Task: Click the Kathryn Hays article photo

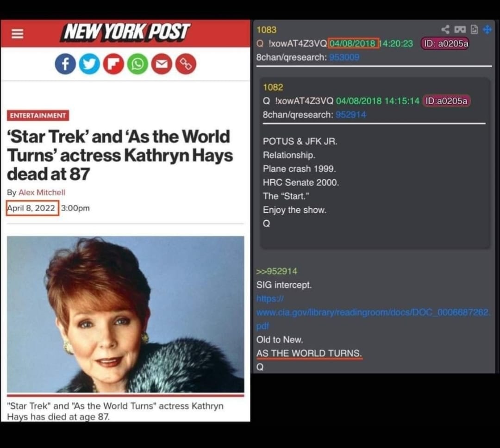Action: coord(125,314)
